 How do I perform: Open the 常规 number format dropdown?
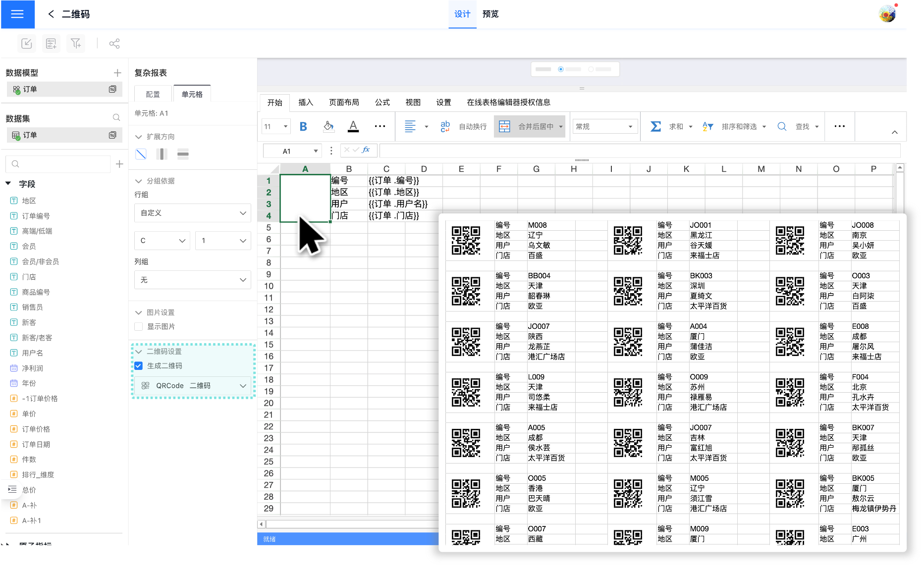point(605,127)
